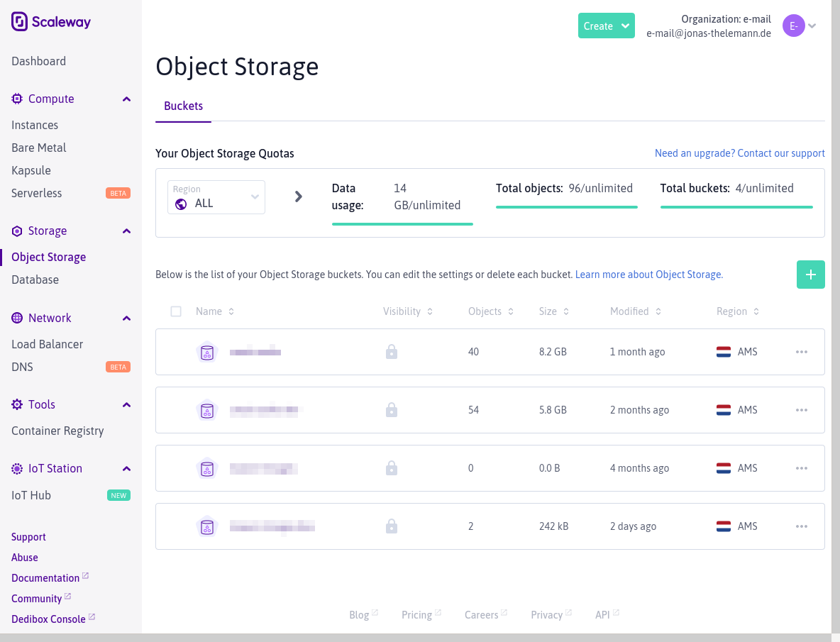The height and width of the screenshot is (642, 840).
Task: Open Load Balancer in the sidebar
Action: point(47,344)
